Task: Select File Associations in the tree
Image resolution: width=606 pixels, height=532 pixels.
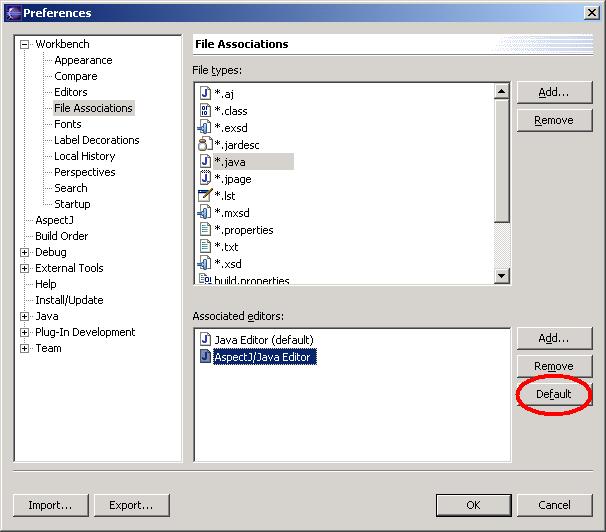Action: 93,108
